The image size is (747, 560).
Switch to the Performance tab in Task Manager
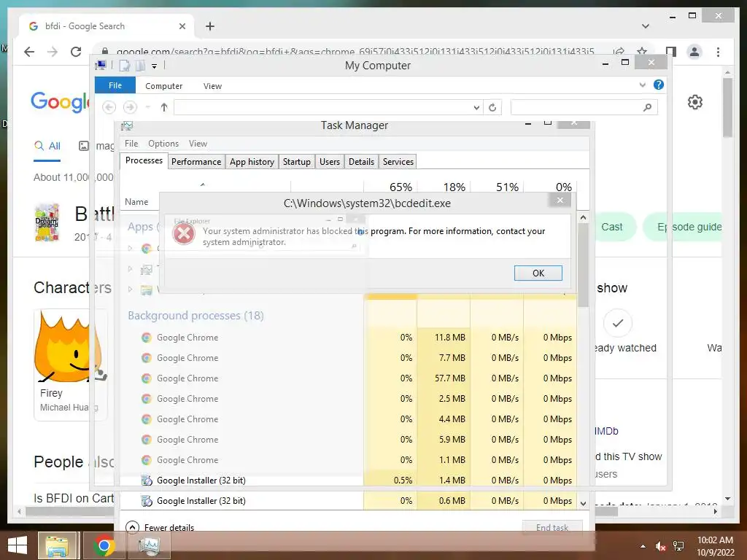click(x=196, y=161)
